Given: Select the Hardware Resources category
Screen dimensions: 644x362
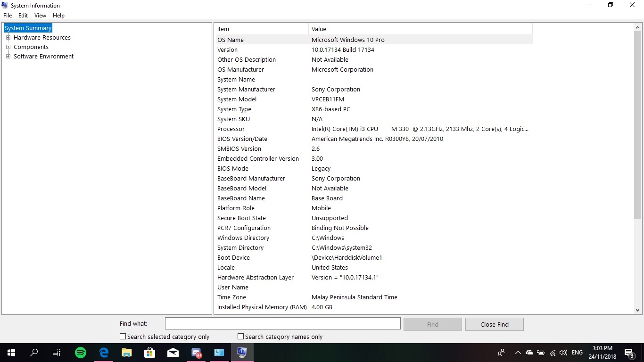Looking at the screenshot, I should [42, 38].
